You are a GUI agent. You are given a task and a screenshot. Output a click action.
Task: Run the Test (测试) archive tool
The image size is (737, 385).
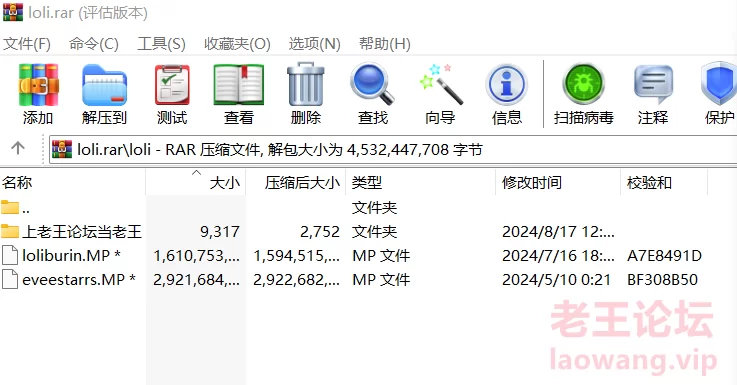coord(172,86)
